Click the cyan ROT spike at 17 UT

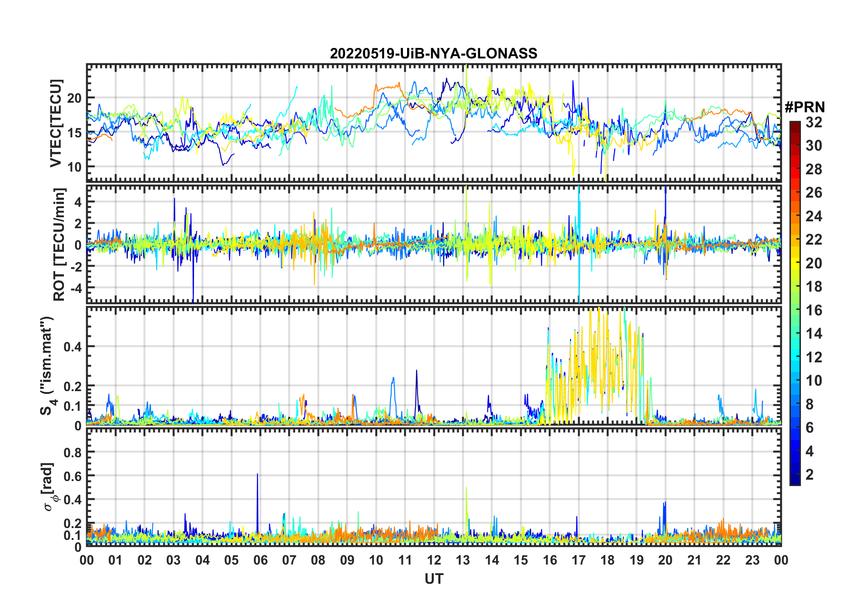click(579, 244)
